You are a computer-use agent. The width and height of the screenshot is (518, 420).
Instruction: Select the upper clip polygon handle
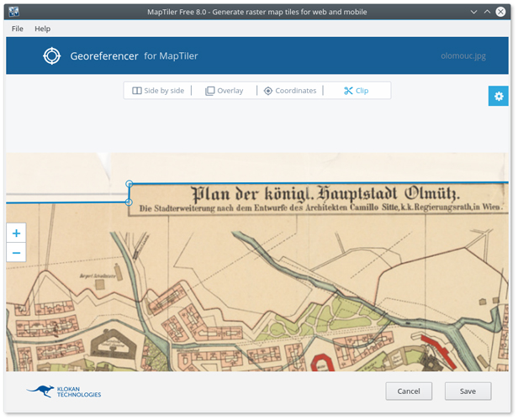pos(129,184)
